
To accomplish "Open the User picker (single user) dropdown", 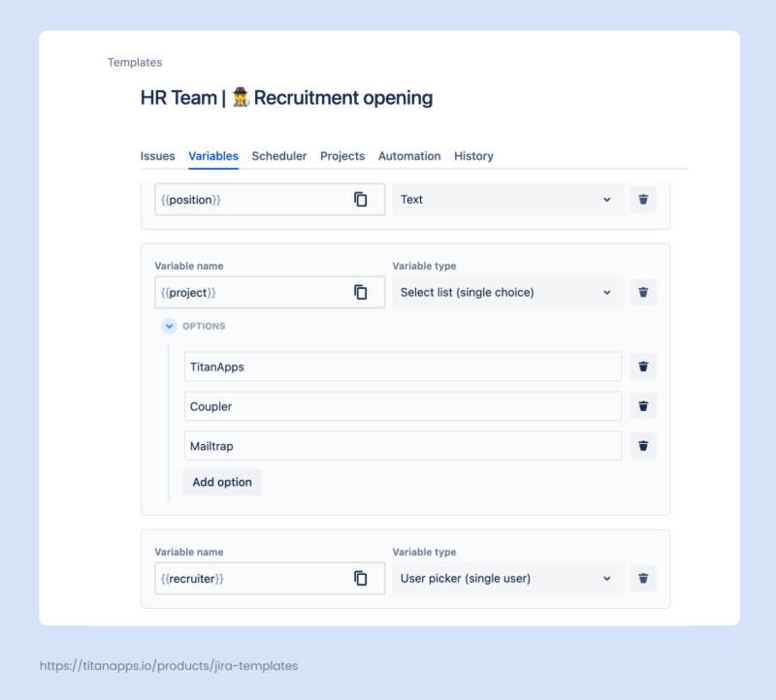I will [507, 579].
